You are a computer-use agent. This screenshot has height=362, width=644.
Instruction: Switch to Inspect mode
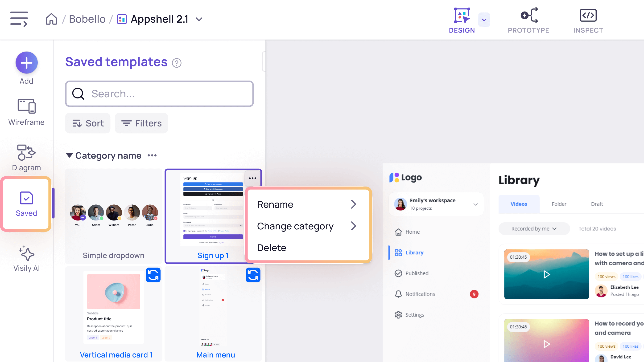[588, 20]
